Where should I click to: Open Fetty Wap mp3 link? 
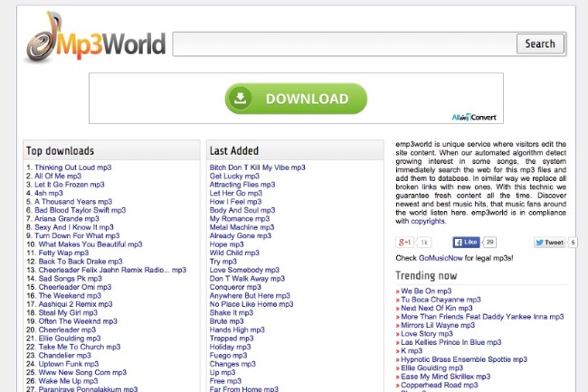point(63,253)
